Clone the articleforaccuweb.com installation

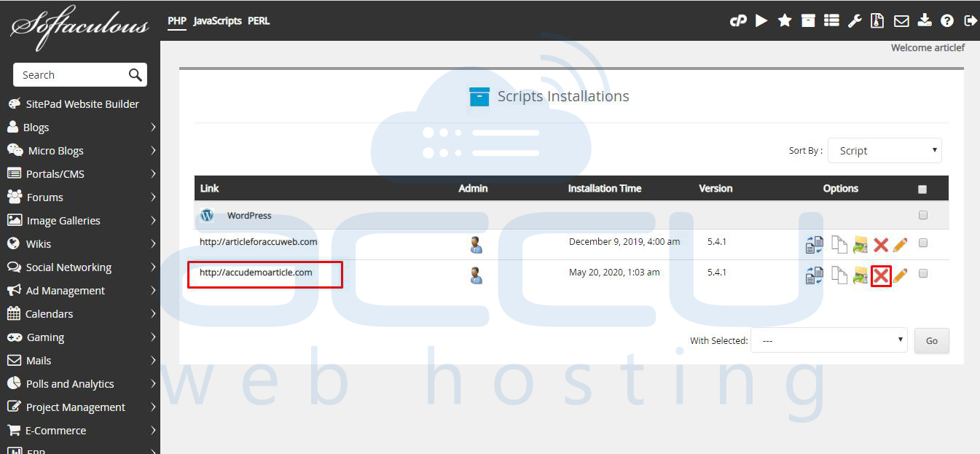coord(839,245)
